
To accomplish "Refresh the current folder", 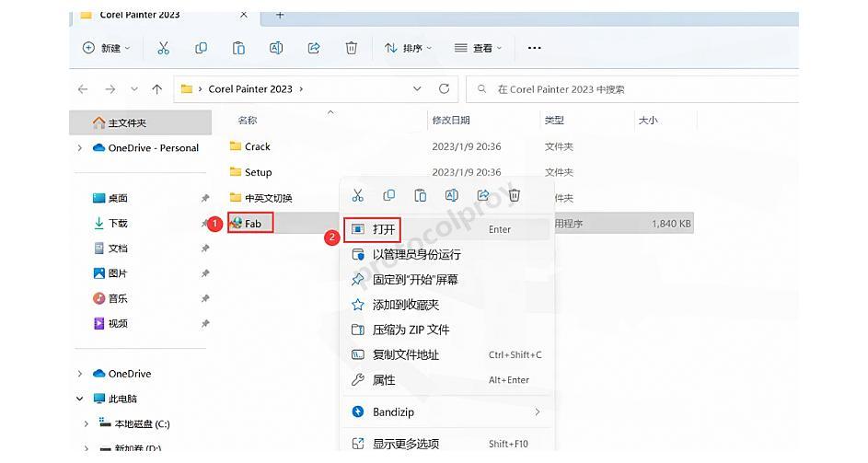I will click(444, 89).
